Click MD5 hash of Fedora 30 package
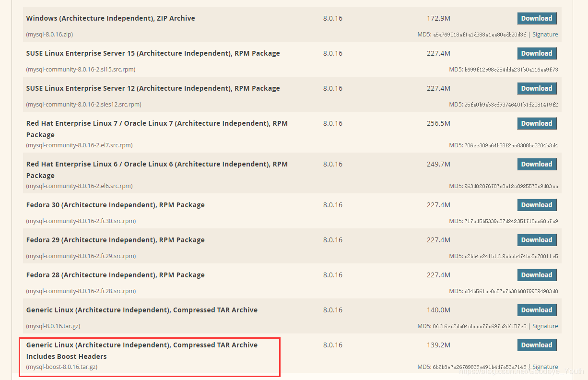The image size is (588, 380). (x=511, y=221)
